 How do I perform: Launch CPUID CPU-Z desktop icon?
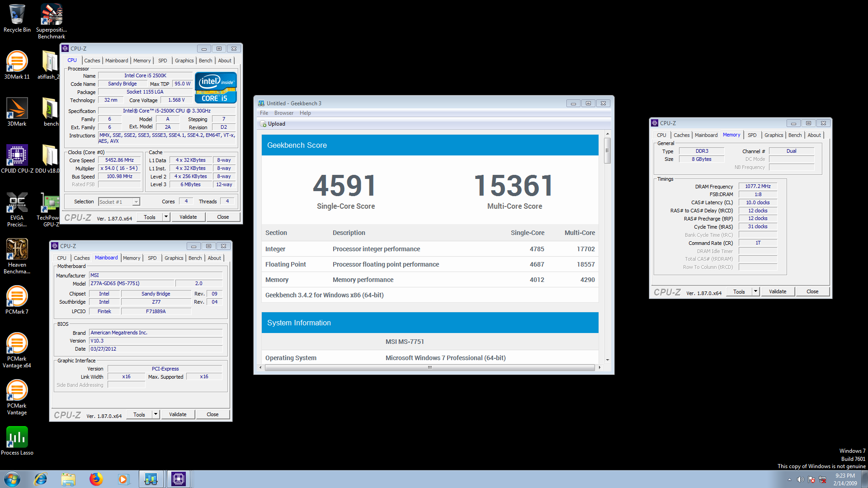coord(17,160)
